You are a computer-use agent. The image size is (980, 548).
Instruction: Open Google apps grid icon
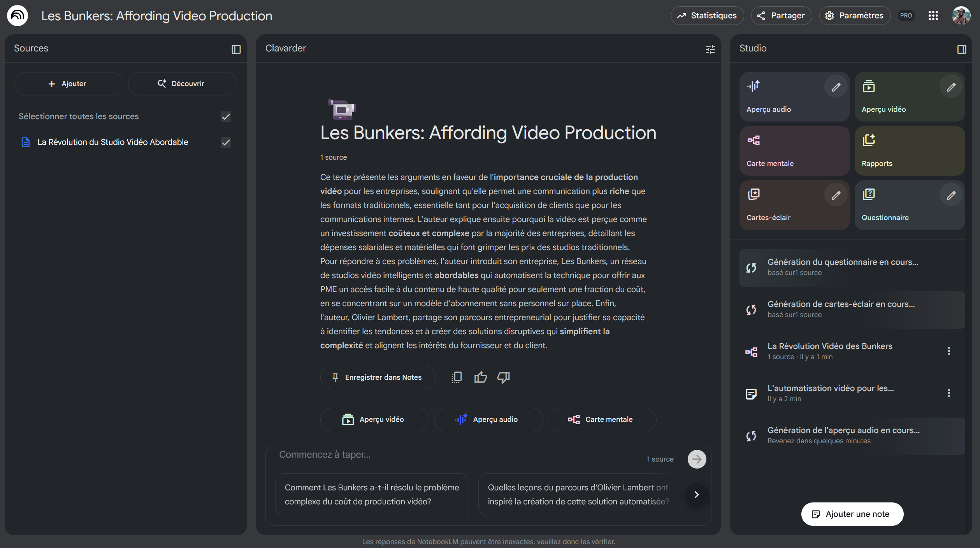coord(933,16)
